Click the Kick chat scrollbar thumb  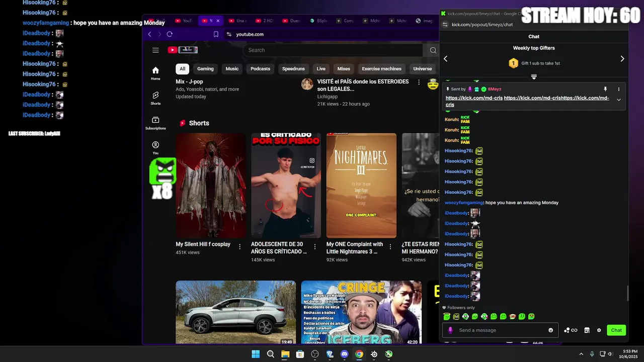(627, 294)
